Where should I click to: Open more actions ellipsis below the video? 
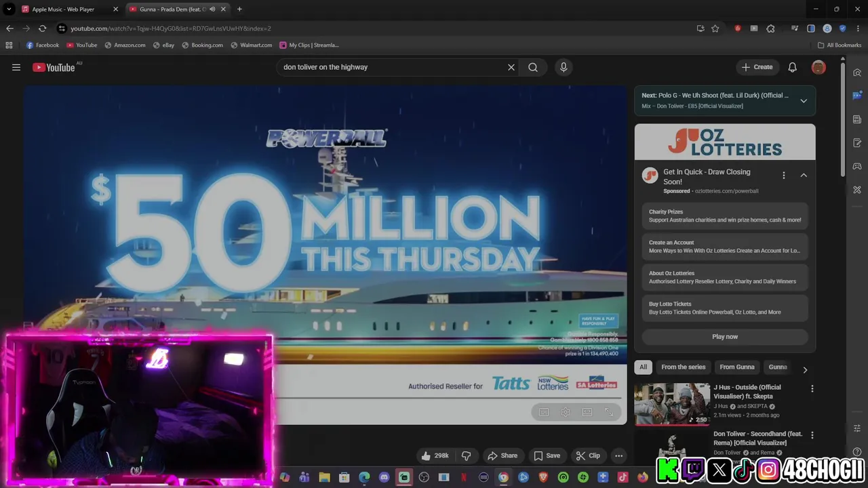tap(618, 455)
